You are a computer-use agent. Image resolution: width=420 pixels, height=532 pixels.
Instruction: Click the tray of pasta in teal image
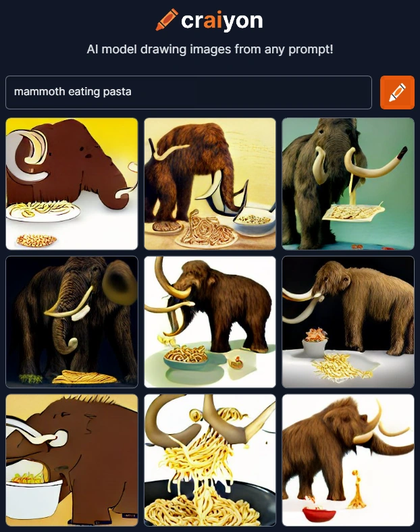click(353, 213)
